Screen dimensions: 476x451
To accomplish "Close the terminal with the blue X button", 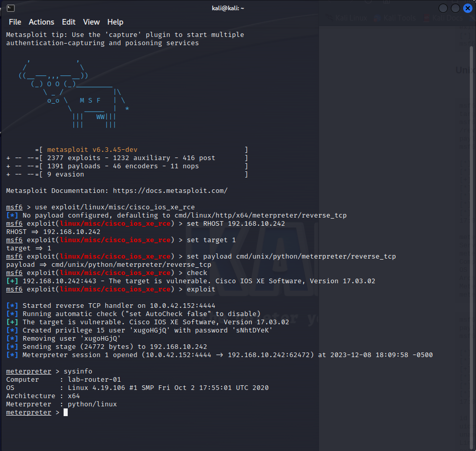I will pos(468,8).
